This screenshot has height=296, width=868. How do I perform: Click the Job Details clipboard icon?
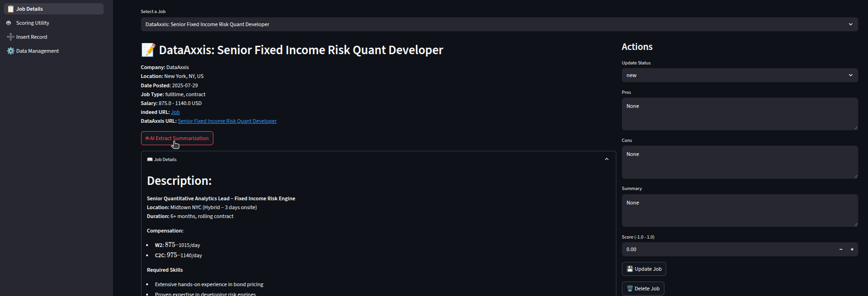(x=10, y=9)
